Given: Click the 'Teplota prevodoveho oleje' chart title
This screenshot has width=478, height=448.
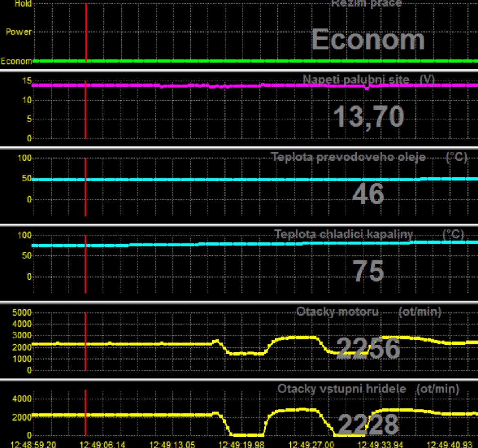Looking at the screenshot, I should tap(348, 157).
